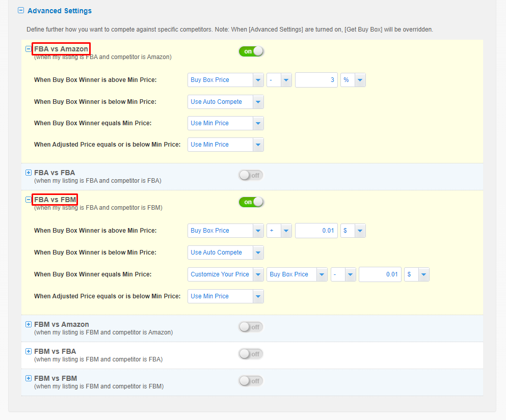Viewport: 506px width, 420px height.
Task: Collapse the FBA vs Amazon section
Action: pos(29,49)
